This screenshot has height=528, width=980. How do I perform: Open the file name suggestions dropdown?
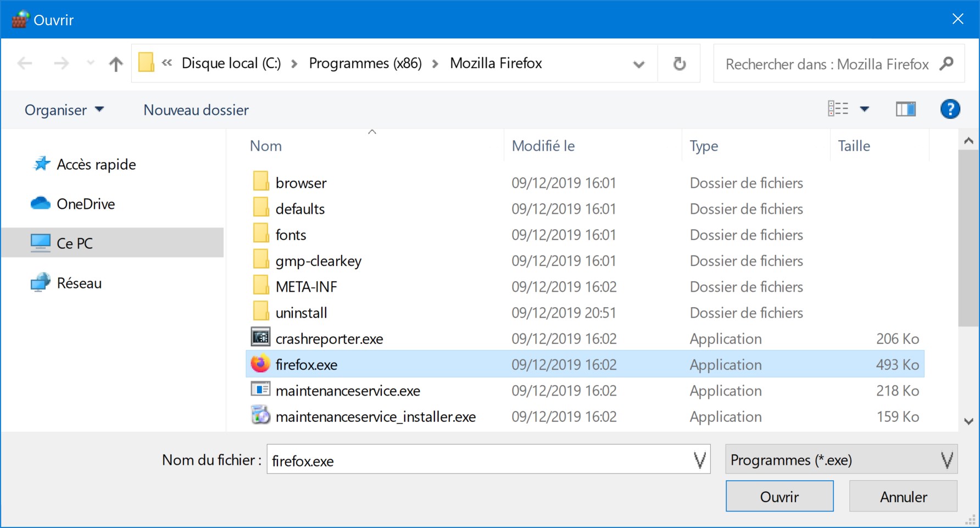tap(699, 460)
